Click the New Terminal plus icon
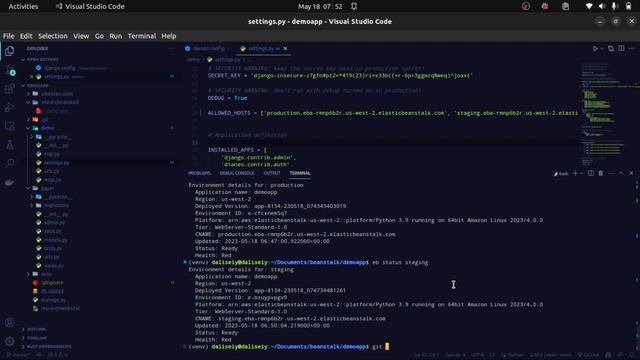The width and height of the screenshot is (640, 360). pos(575,173)
